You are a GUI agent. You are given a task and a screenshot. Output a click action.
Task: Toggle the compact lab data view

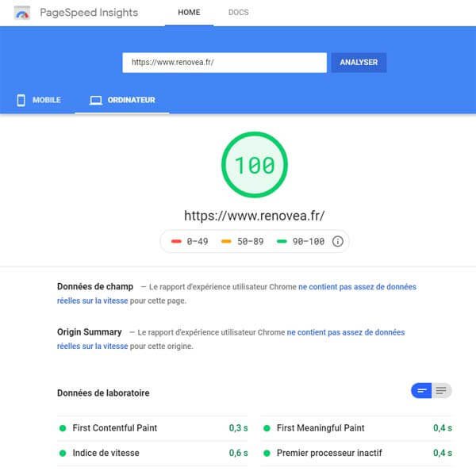click(421, 390)
